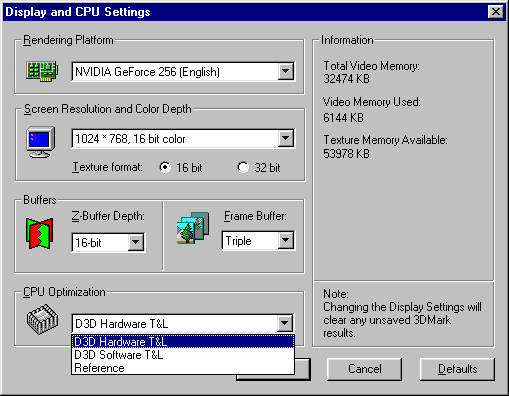Open the screen resolution dropdown arrow
The width and height of the screenshot is (509, 396).
pyautogui.click(x=286, y=138)
